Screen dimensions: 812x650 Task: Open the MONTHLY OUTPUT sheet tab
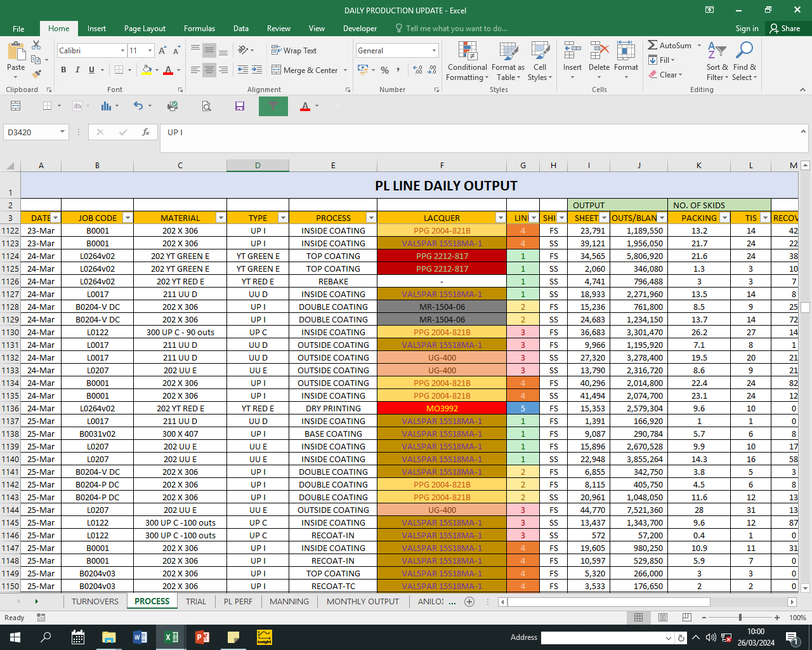(x=363, y=601)
